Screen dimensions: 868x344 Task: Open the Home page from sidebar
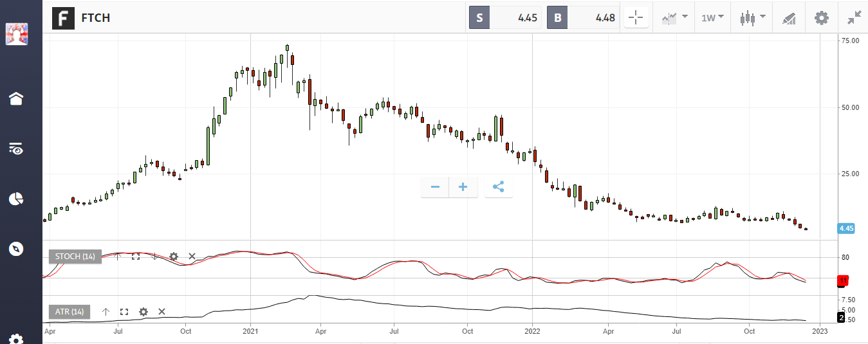click(16, 98)
